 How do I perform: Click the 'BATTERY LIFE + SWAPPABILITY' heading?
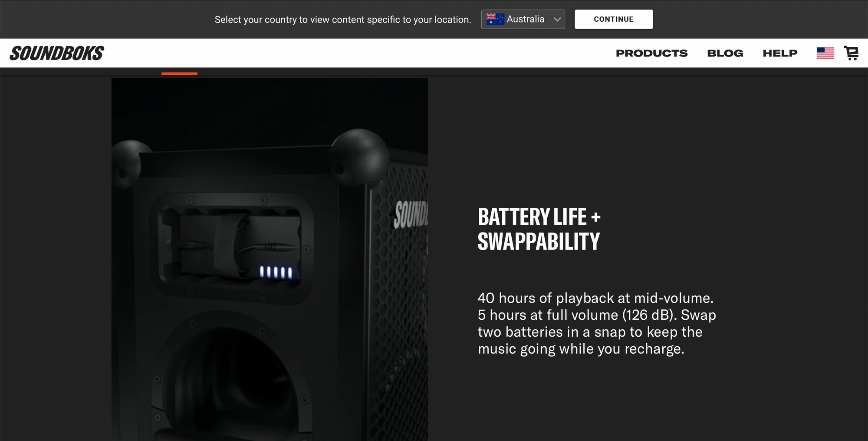pyautogui.click(x=539, y=229)
